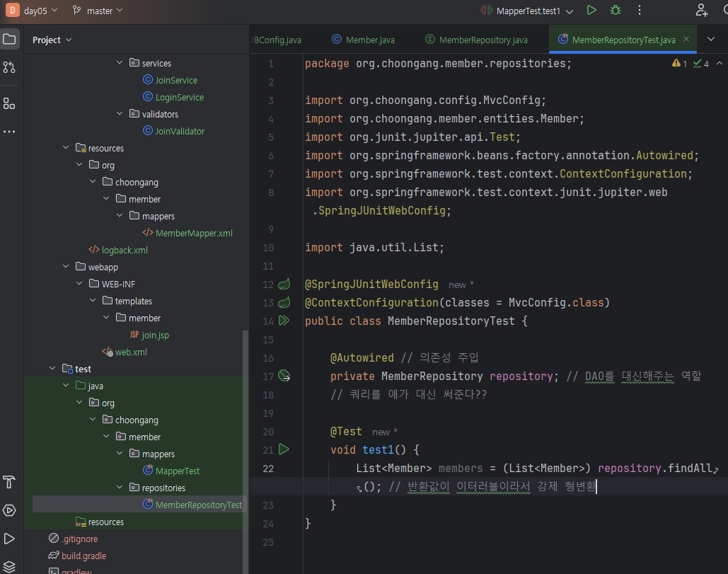Collapse the webapp folder in project tree
The height and width of the screenshot is (574, 728).
pos(67,267)
